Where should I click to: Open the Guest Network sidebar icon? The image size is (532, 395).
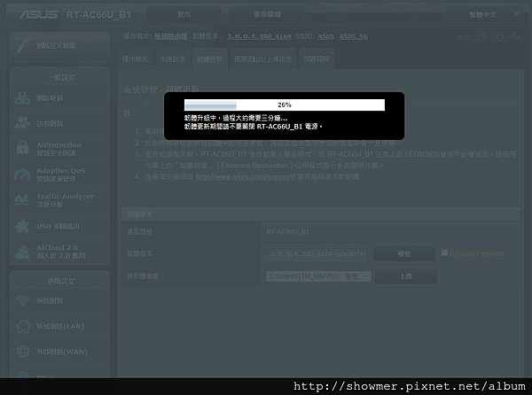coord(22,122)
